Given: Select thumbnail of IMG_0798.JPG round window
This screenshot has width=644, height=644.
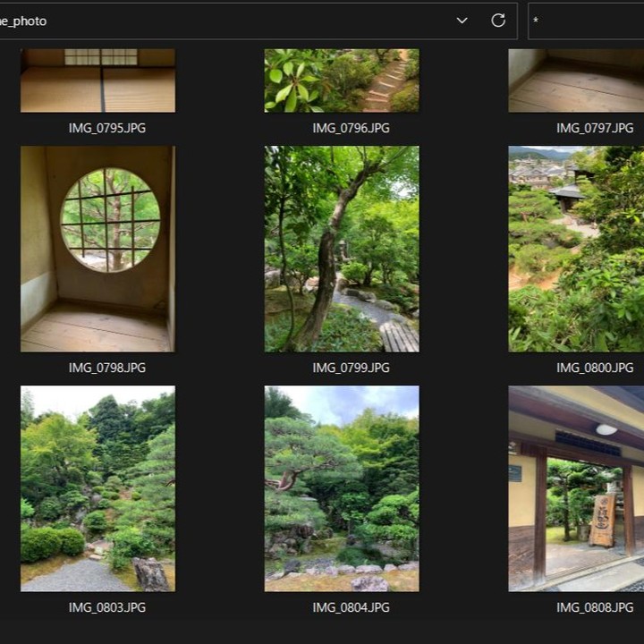Looking at the screenshot, I should pos(97,249).
